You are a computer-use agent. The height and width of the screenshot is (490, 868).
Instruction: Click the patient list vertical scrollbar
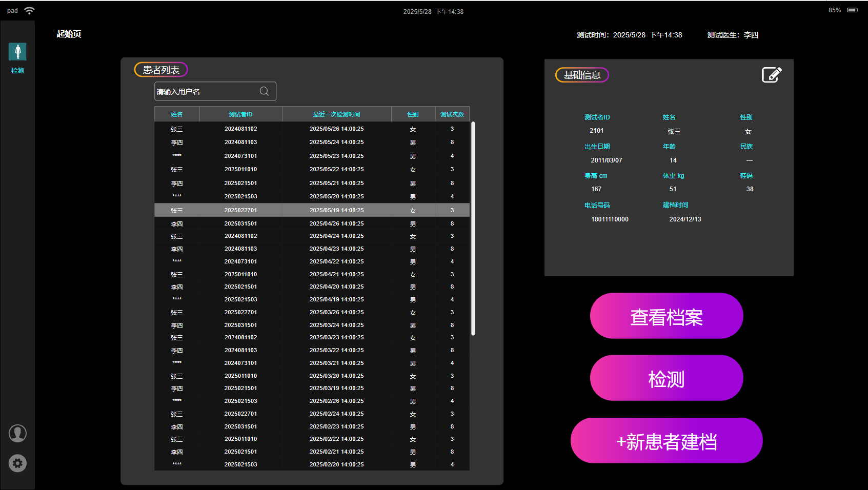tap(473, 228)
